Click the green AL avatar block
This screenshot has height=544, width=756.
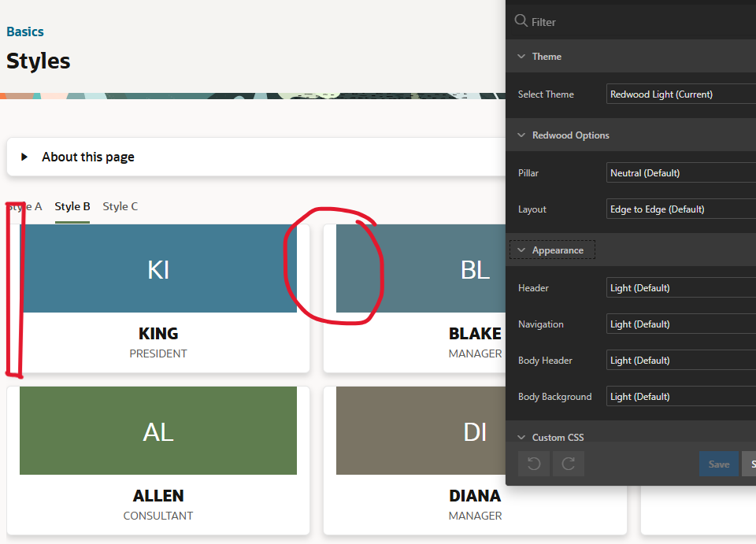pyautogui.click(x=158, y=431)
